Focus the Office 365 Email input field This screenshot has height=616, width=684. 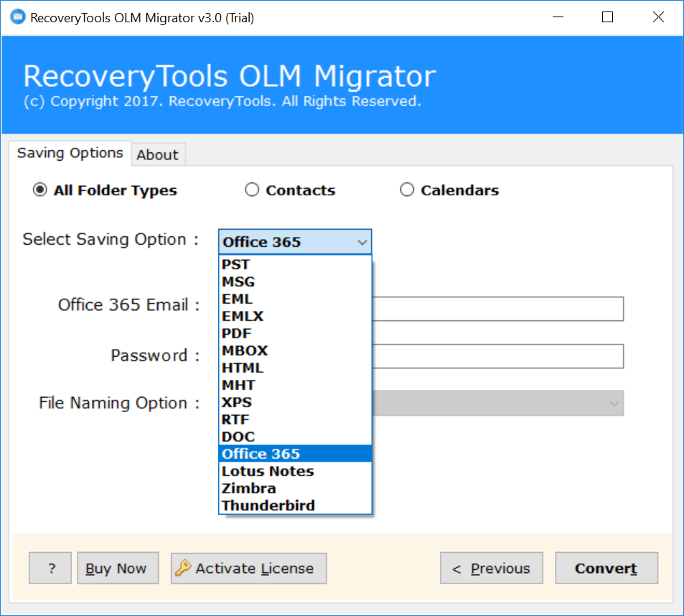tap(497, 309)
